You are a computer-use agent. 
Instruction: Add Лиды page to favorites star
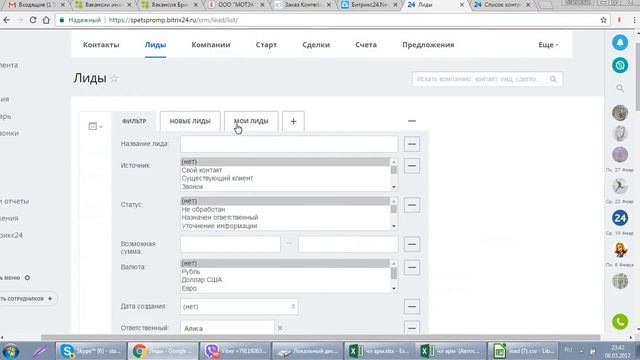114,78
